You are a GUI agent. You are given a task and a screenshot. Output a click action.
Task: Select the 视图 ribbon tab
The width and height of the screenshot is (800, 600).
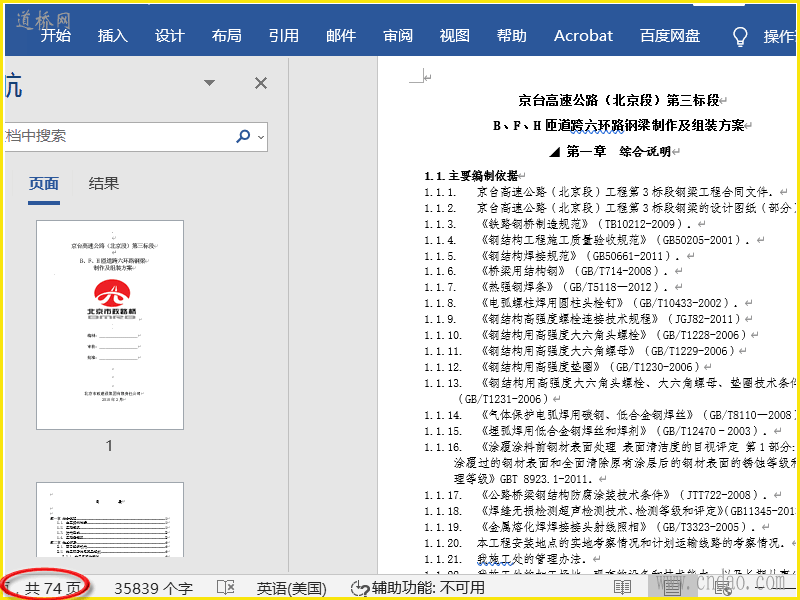[x=455, y=35]
